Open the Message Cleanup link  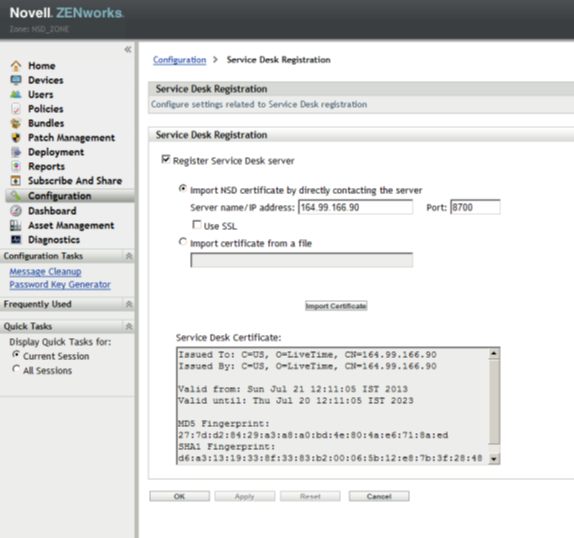pyautogui.click(x=45, y=272)
